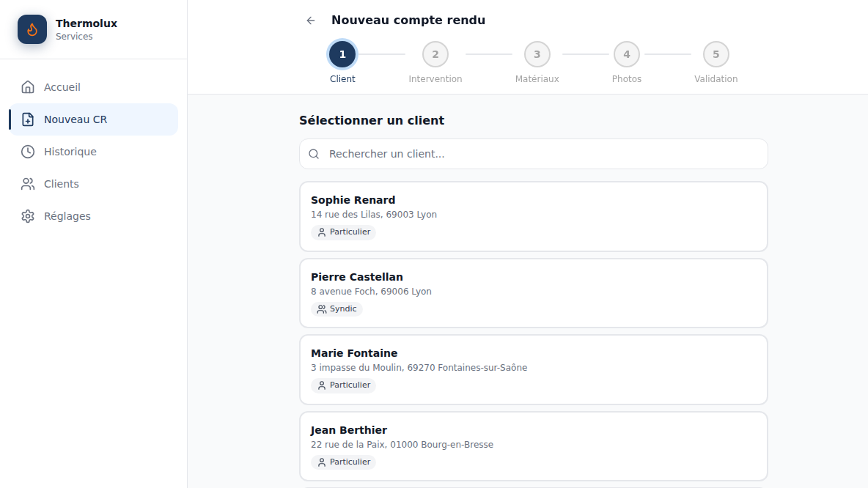Go to step 2 Intervention
The image size is (868, 488).
point(435,54)
